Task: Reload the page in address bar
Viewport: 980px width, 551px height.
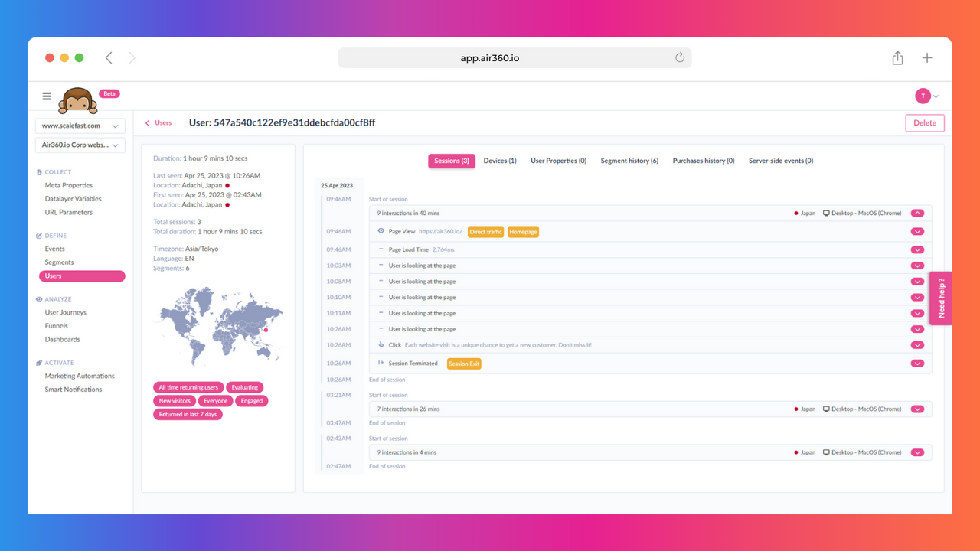Action: click(679, 57)
